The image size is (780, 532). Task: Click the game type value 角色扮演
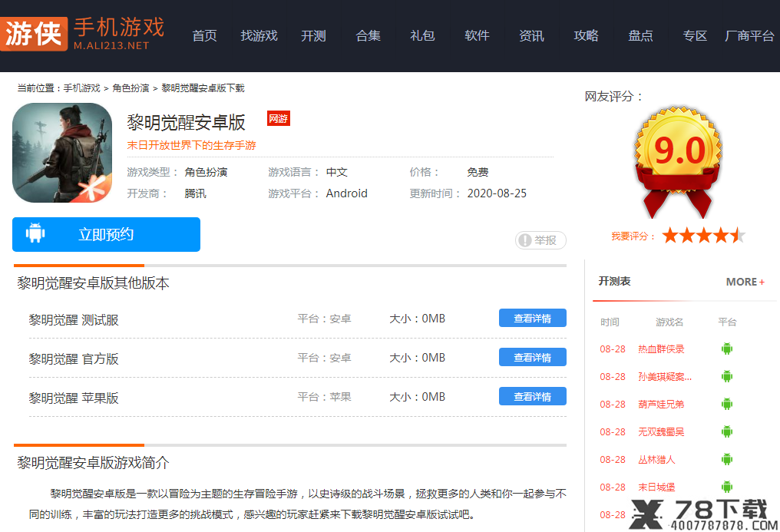coord(206,172)
